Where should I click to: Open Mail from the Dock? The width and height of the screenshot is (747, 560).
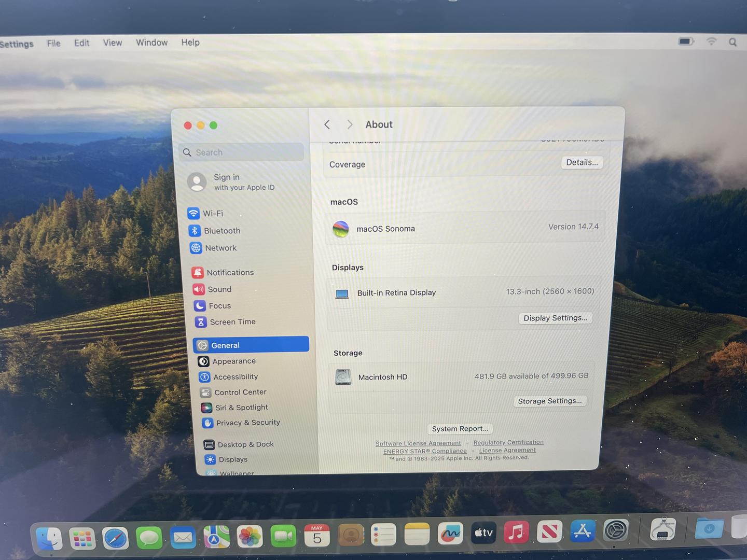183,537
